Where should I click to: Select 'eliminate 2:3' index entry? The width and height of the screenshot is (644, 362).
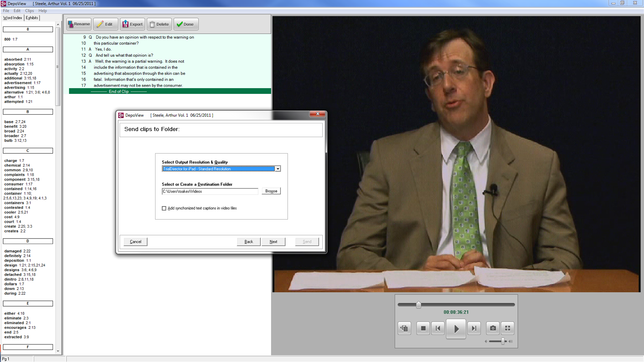[x=16, y=318]
